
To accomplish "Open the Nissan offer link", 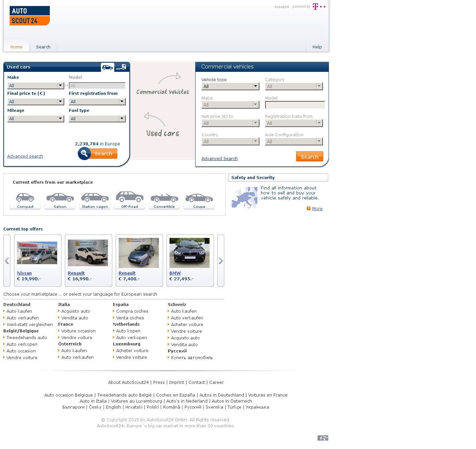I will click(24, 273).
